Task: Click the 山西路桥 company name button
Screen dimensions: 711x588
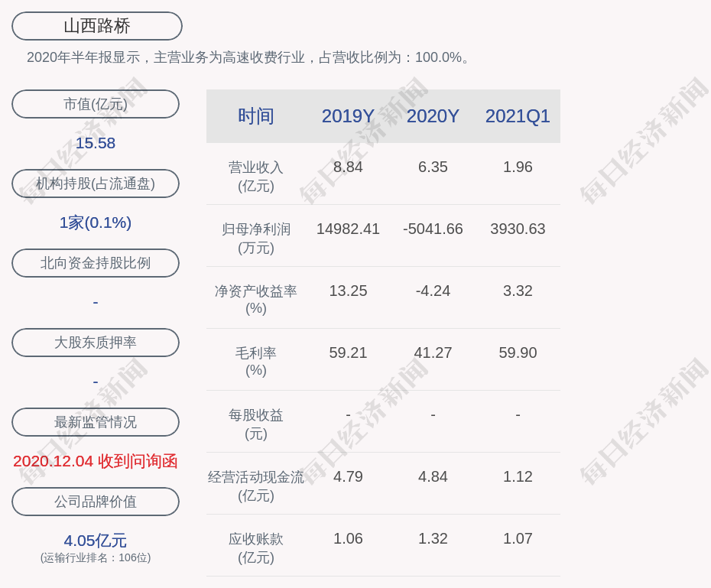Action: 96,25
